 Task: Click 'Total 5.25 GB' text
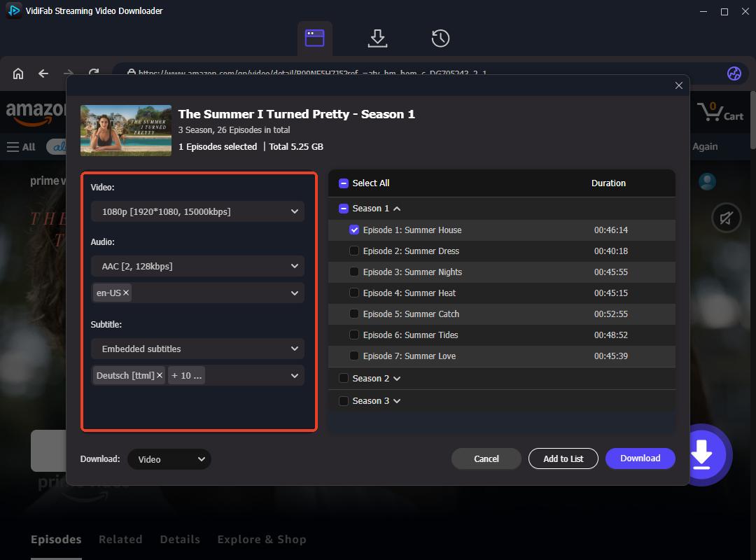tap(296, 146)
